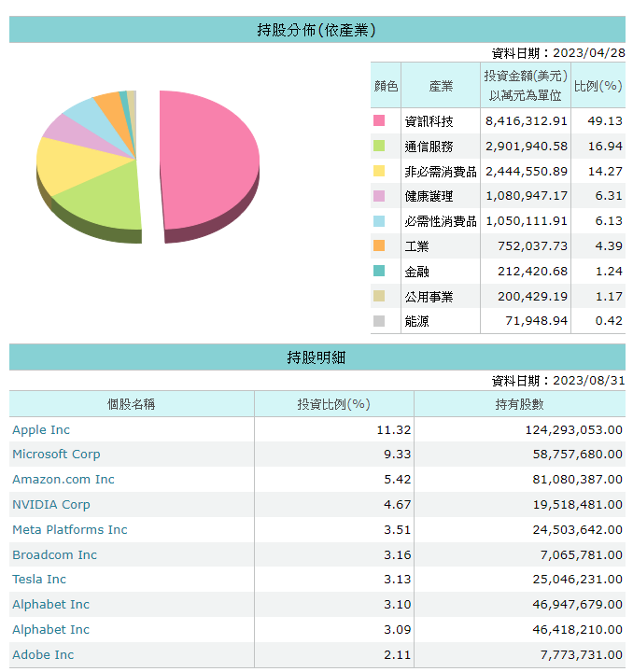Image resolution: width=633 pixels, height=672 pixels.
Task: Open the NVIDIA Corp holding link
Action: 51,505
